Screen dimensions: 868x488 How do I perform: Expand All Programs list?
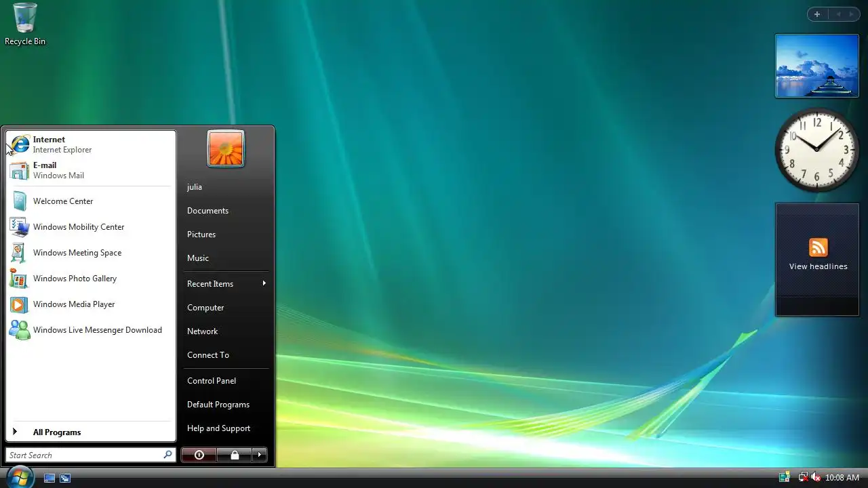coord(91,432)
